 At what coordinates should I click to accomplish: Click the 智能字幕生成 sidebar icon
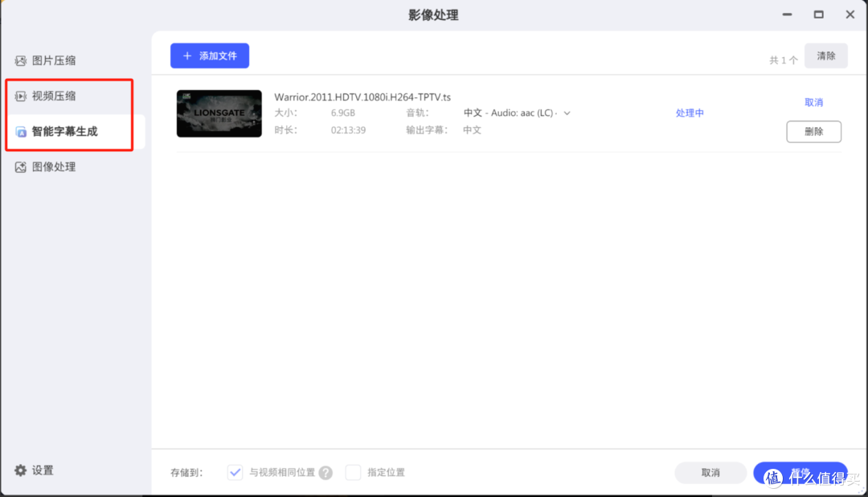coord(20,132)
